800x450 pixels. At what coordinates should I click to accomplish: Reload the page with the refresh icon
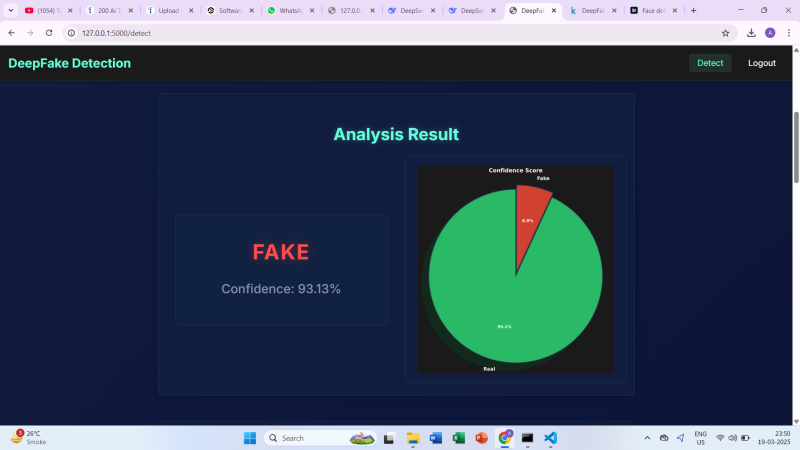click(49, 32)
